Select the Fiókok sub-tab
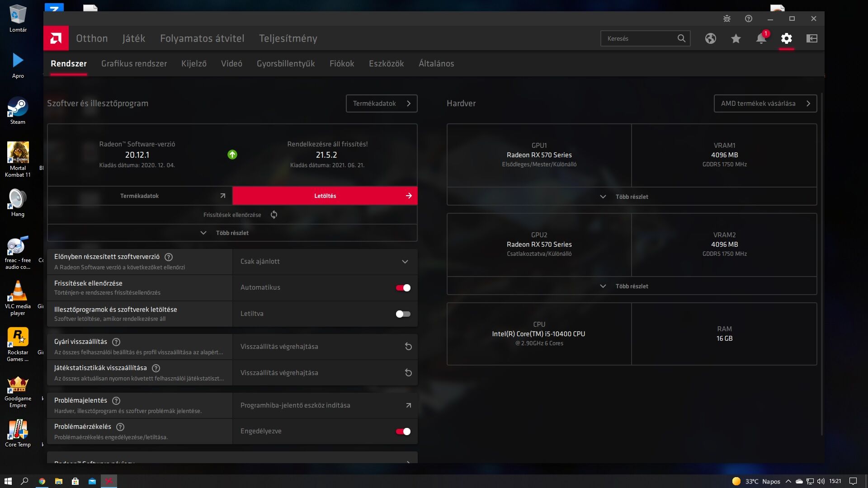868x488 pixels. click(342, 64)
